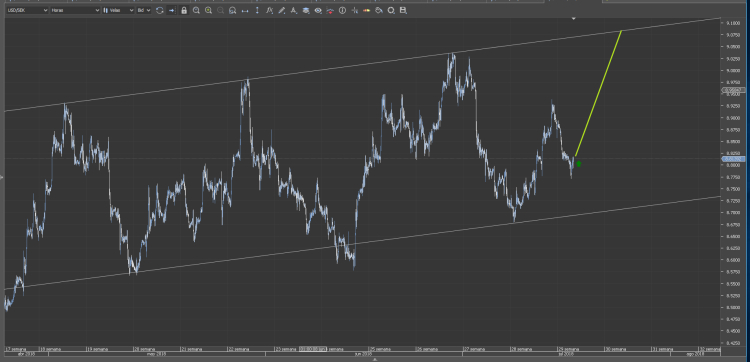This screenshot has height=362, width=750.
Task: Click the save chart disk icon
Action: tap(403, 10)
